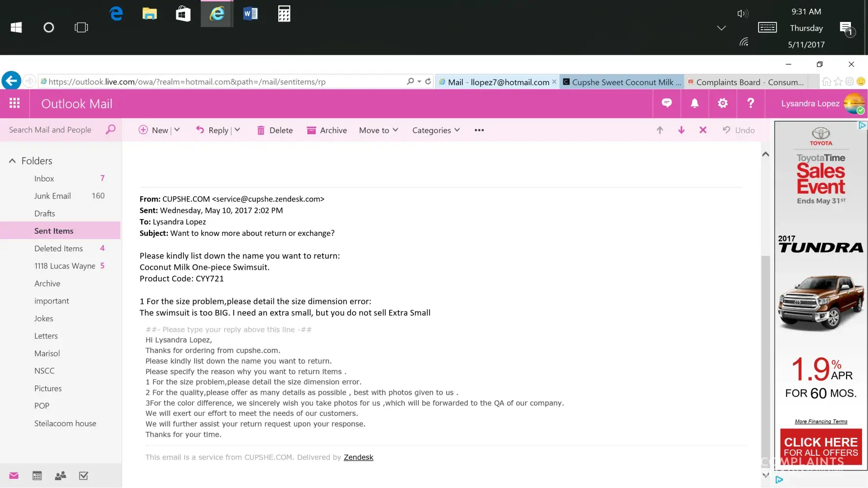Switch to the Mail - llopez7@hotmail.com tab
868x488 pixels.
click(x=498, y=82)
